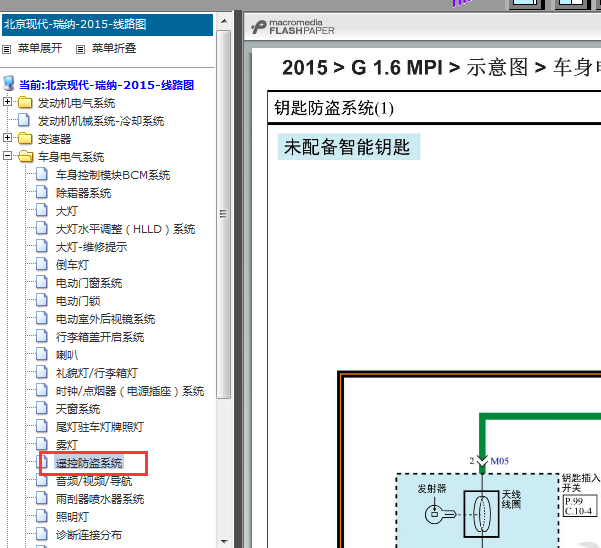
Task: Click the list icon beside 菜单折叠
Action: (80, 49)
